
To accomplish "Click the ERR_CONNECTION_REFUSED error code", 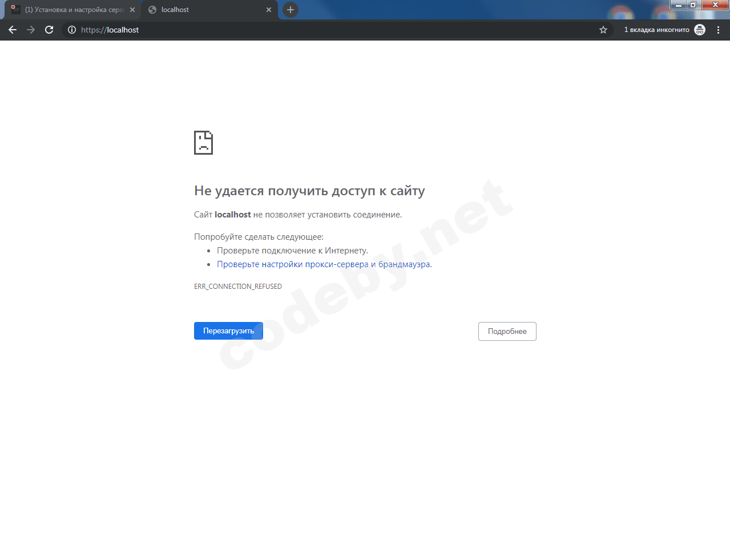I will [238, 287].
